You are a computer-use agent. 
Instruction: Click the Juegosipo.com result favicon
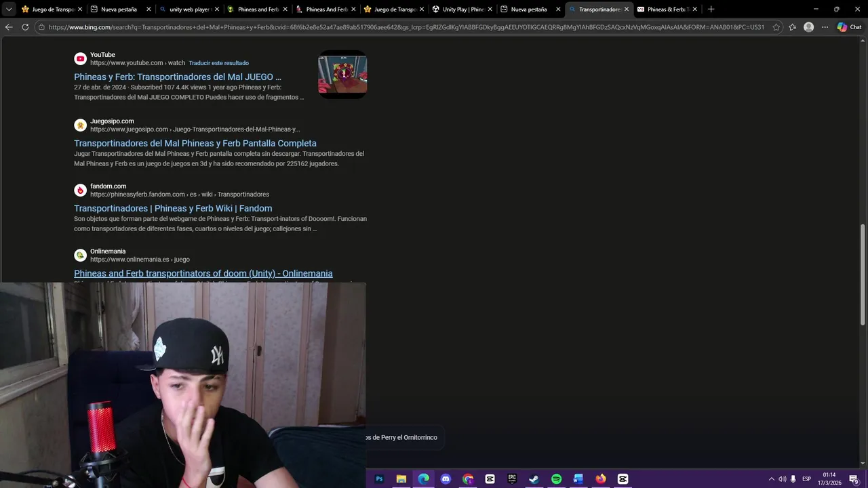[x=80, y=125]
